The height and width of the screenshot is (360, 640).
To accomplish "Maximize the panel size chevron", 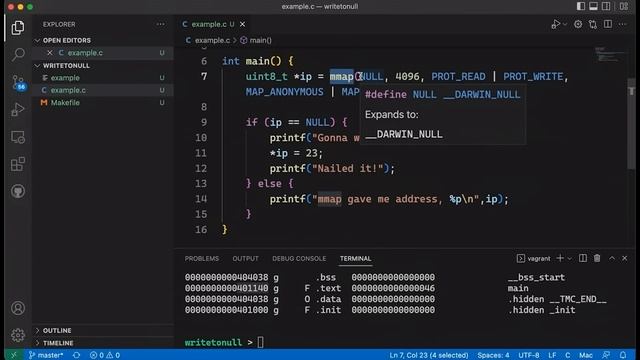I will click(x=612, y=258).
